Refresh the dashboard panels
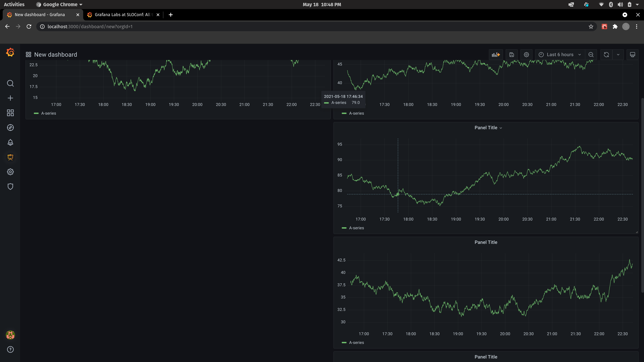This screenshot has width=644, height=362. click(x=606, y=54)
